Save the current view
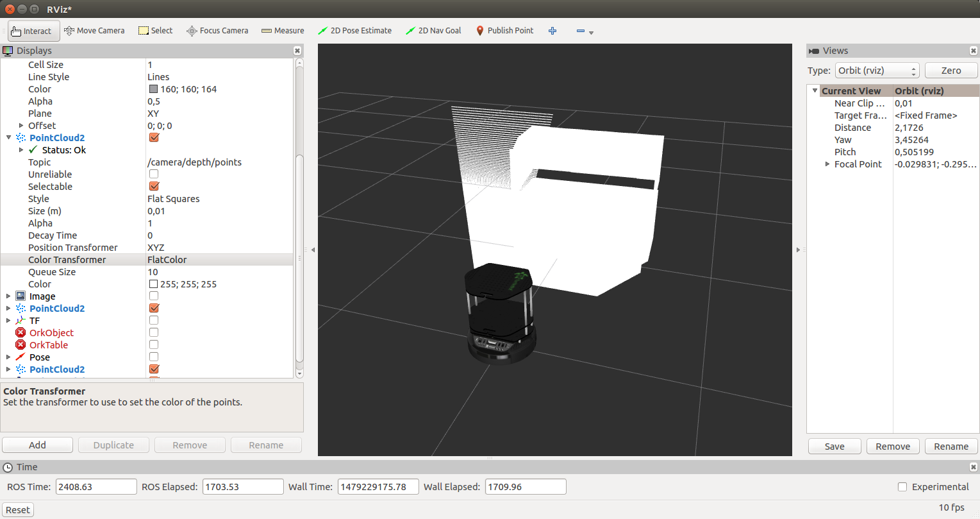The width and height of the screenshot is (980, 519). coord(835,447)
